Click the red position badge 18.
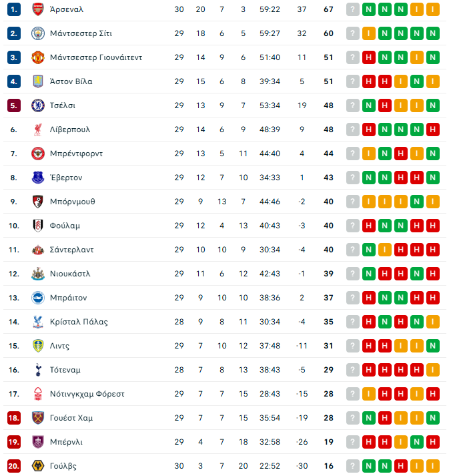Screen dimensions: 451x476 coord(14,418)
